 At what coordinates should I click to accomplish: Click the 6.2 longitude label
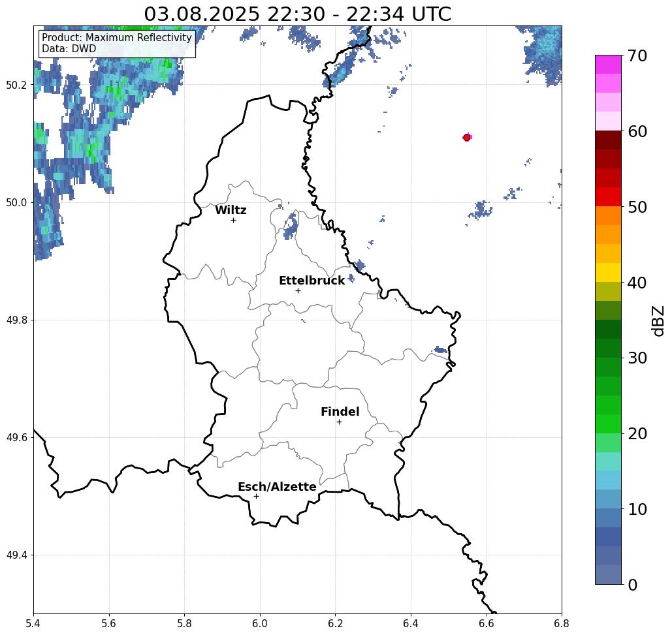click(335, 623)
